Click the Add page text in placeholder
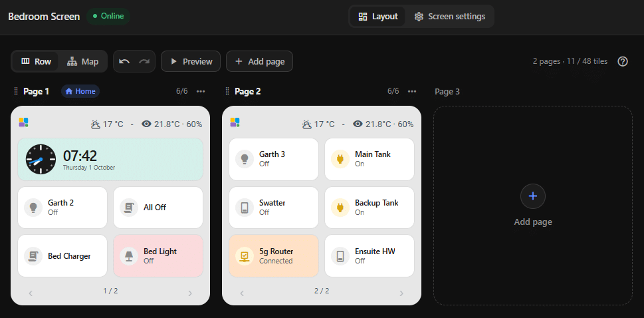The image size is (644, 318). coord(533,222)
